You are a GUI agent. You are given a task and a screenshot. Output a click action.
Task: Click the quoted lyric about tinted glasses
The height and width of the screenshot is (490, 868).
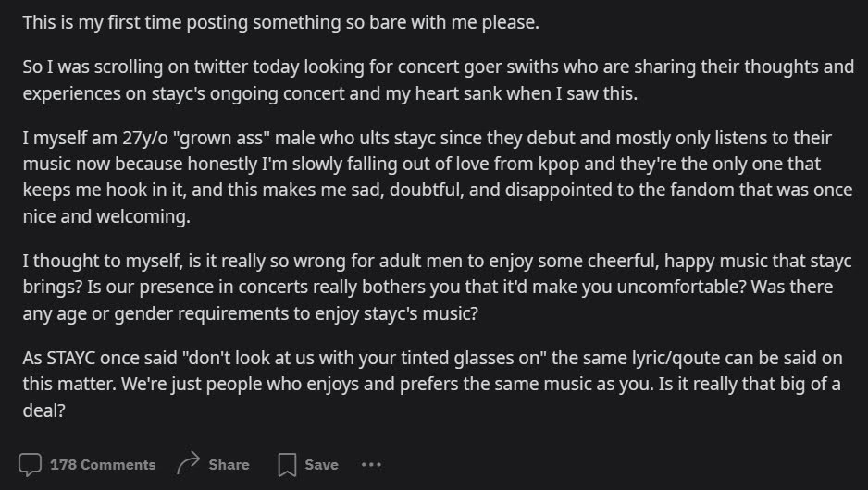pyautogui.click(x=365, y=358)
